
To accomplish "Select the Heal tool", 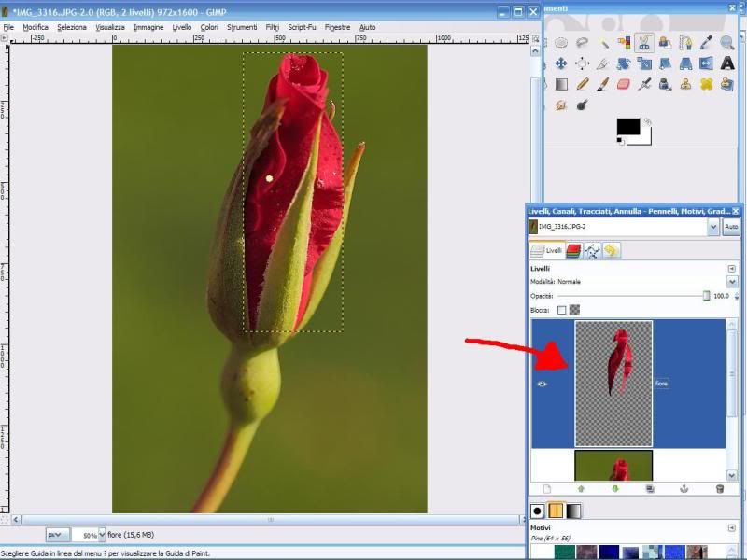I will (707, 84).
